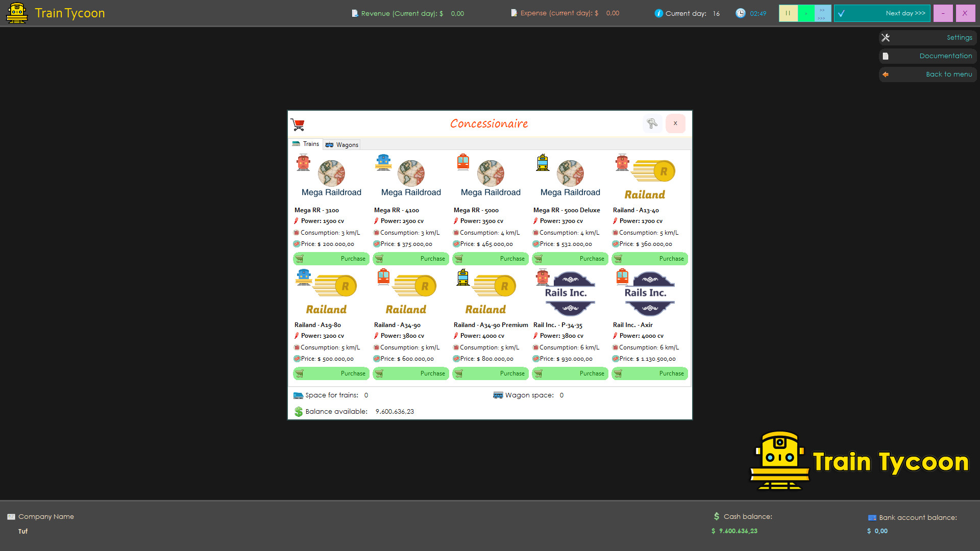This screenshot has width=980, height=551.
Task: Pause the game simulation
Action: tap(788, 13)
